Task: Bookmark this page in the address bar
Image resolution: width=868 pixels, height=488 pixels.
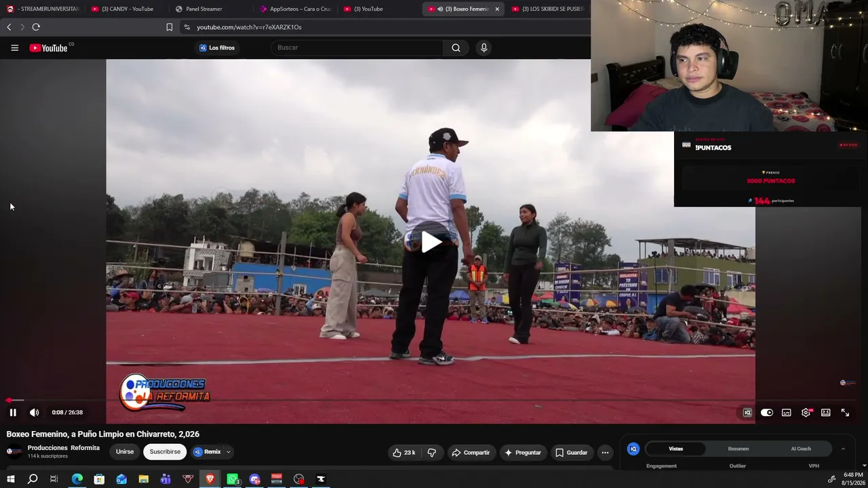Action: pyautogui.click(x=170, y=27)
